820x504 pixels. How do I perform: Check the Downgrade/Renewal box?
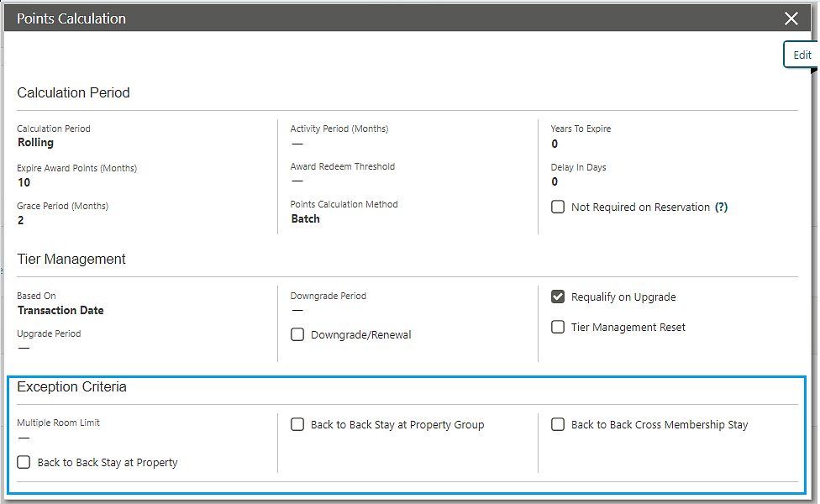point(297,334)
